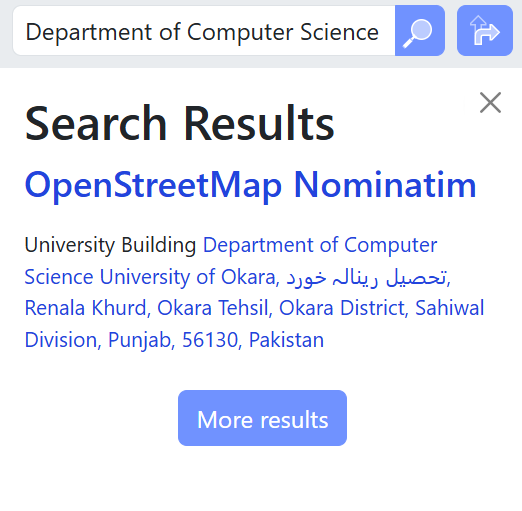The image size is (522, 511).
Task: Select the 'Department of Computer' result text
Action: 320,245
